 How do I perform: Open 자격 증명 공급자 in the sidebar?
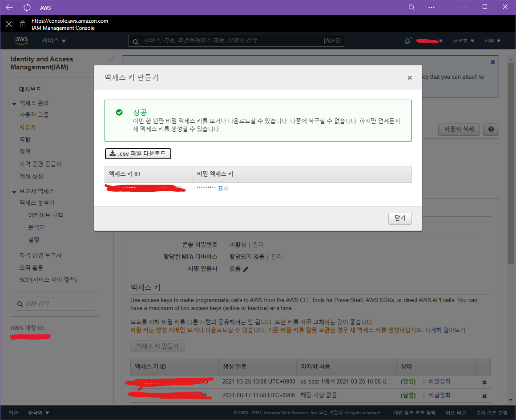40,164
